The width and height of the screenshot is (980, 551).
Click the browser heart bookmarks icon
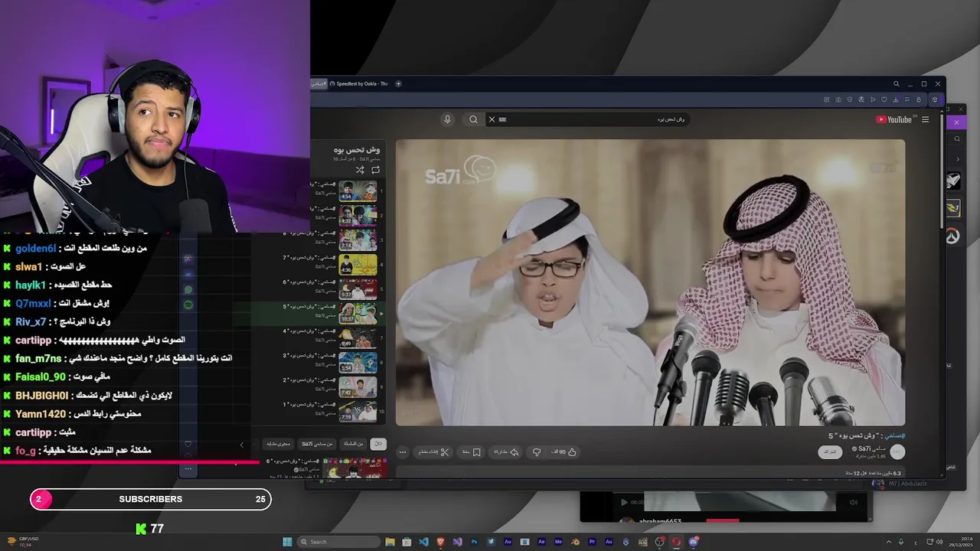[884, 99]
